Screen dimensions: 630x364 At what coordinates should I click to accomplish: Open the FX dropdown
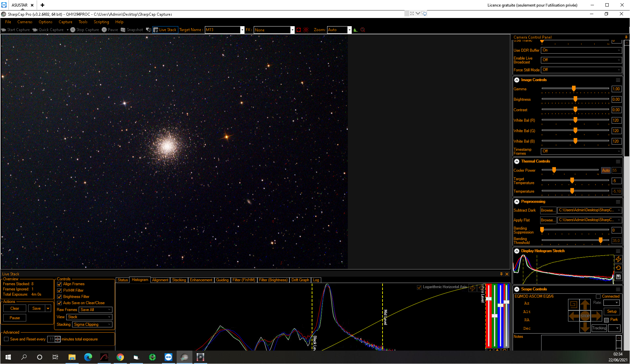(292, 30)
